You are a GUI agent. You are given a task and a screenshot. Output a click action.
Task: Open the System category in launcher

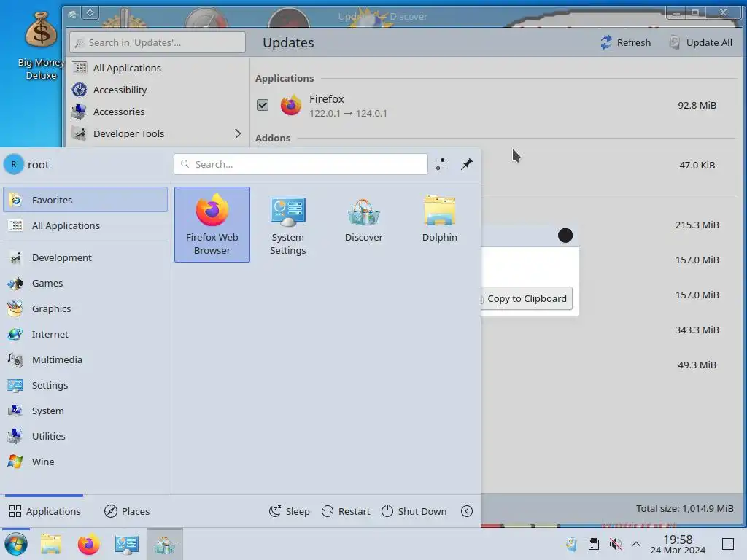click(x=85, y=411)
